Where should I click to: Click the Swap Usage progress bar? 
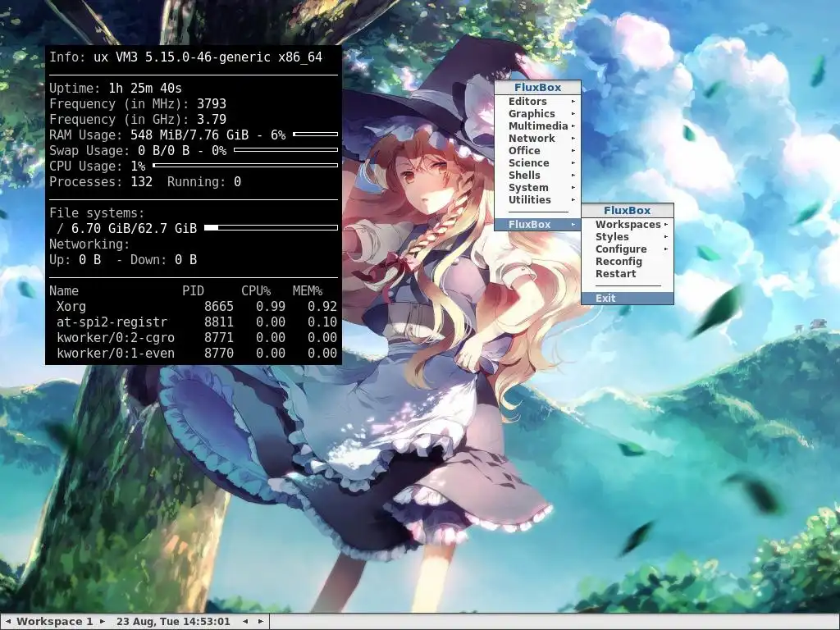(286, 150)
